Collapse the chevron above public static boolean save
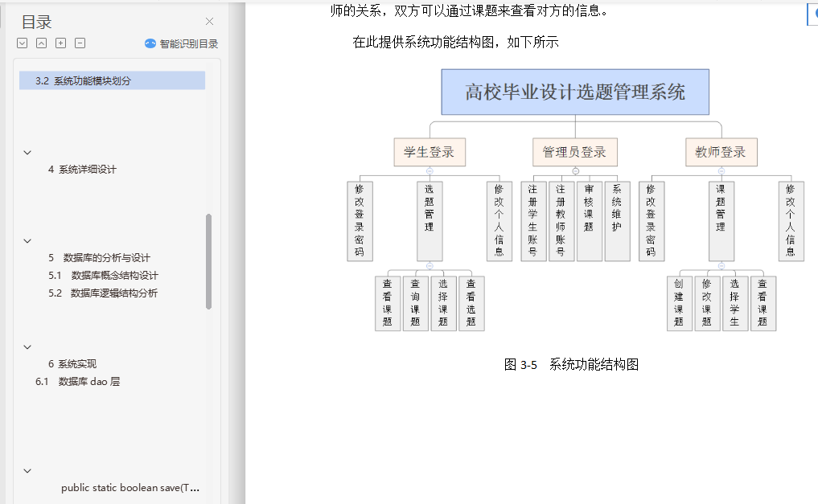This screenshot has width=818, height=504. pos(27,471)
